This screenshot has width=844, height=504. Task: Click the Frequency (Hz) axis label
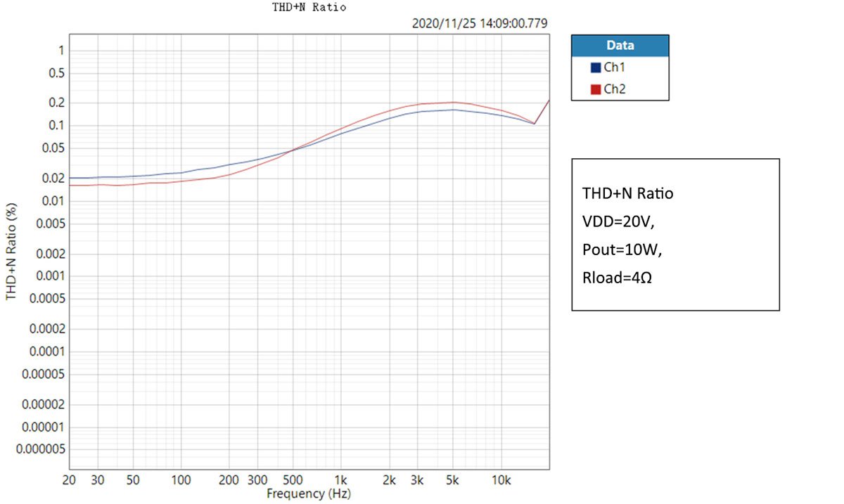click(309, 493)
